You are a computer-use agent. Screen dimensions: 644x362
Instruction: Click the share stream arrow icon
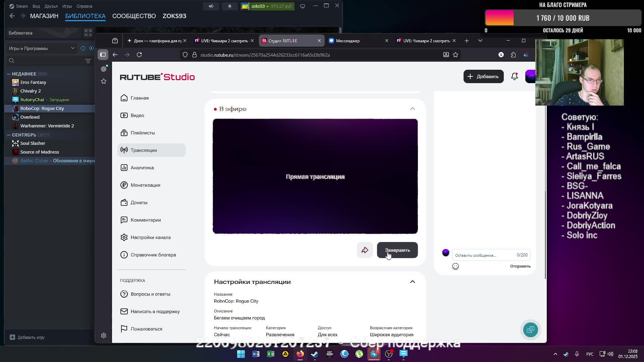tap(365, 250)
